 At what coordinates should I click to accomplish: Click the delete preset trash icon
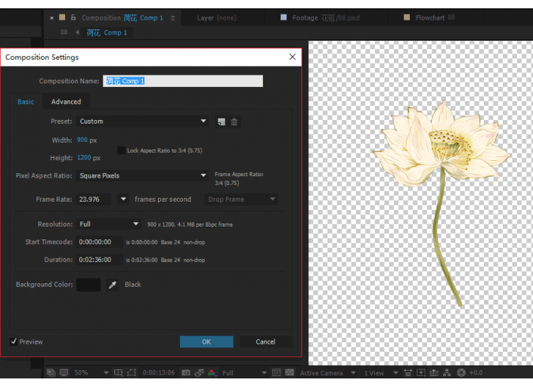[234, 122]
